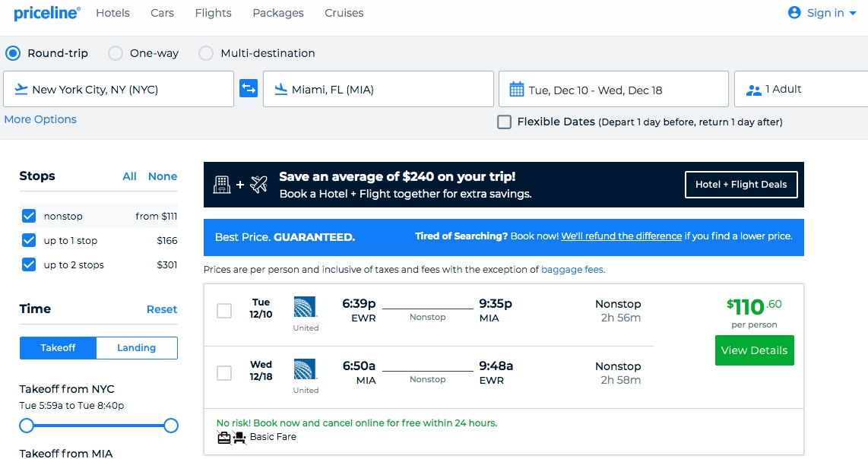Screen dimensions: 868x459
Task: Enable the Flexible Dates checkbox
Action: pos(504,122)
